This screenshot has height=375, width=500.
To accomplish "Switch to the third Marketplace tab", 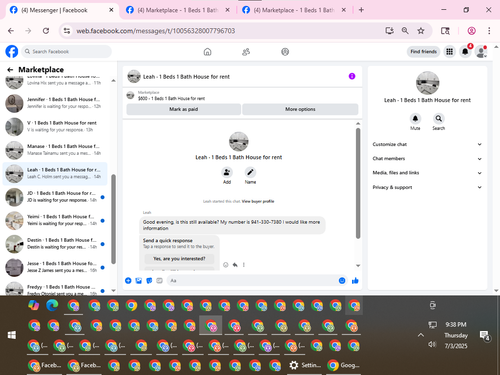I will point(294,10).
